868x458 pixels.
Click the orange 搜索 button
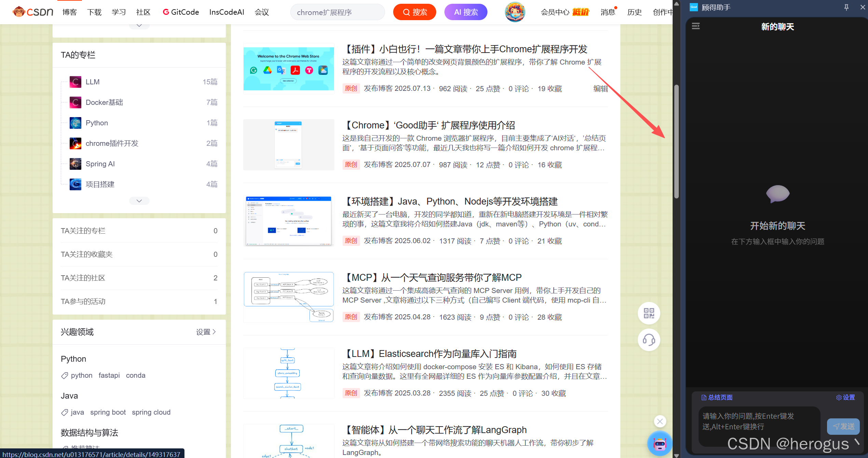[414, 12]
